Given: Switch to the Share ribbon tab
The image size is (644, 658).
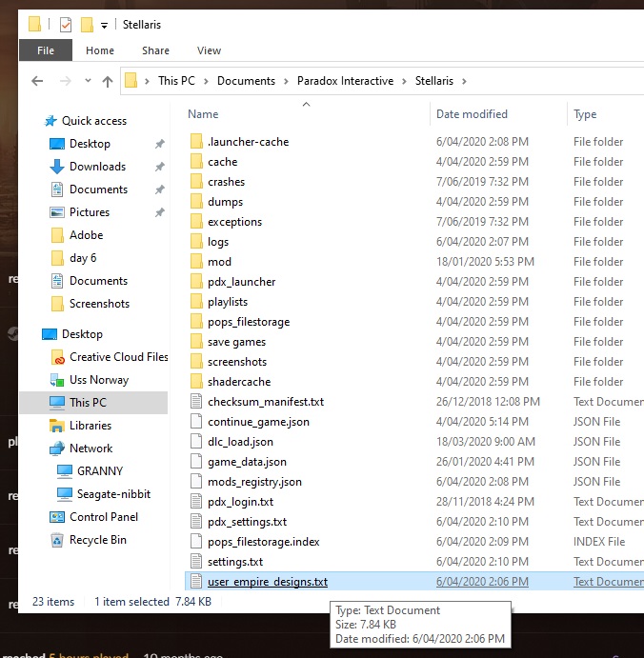Looking at the screenshot, I should [x=155, y=50].
